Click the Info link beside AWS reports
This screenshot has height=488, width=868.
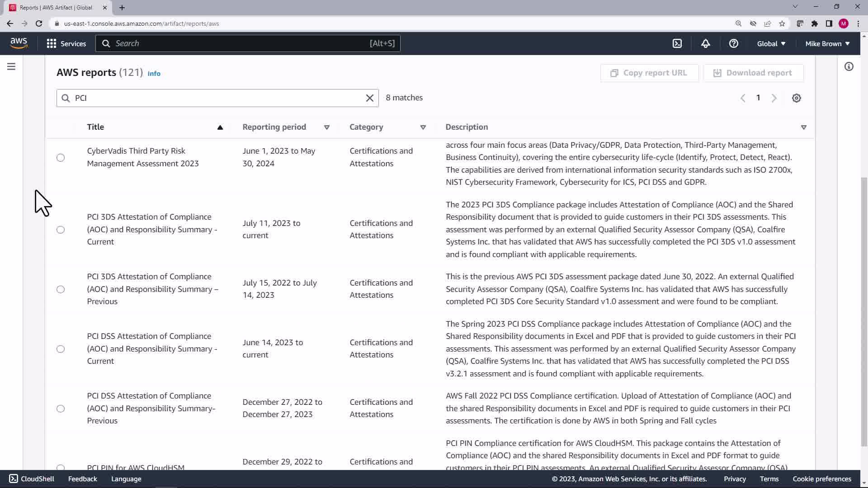pos(154,74)
